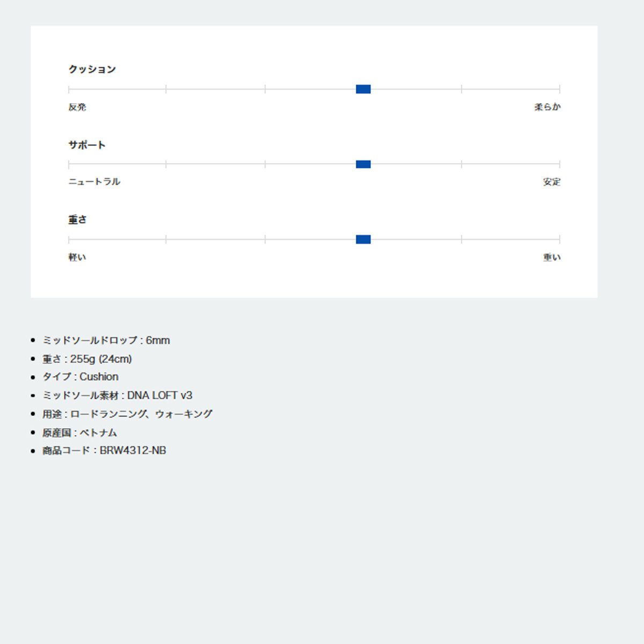
Task: Click the blue marker on サポート slider
Action: coord(363,164)
